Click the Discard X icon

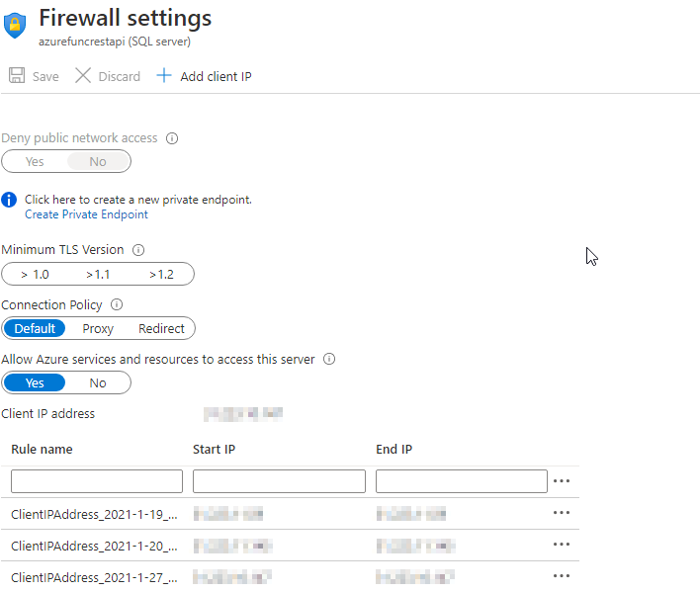[x=83, y=75]
